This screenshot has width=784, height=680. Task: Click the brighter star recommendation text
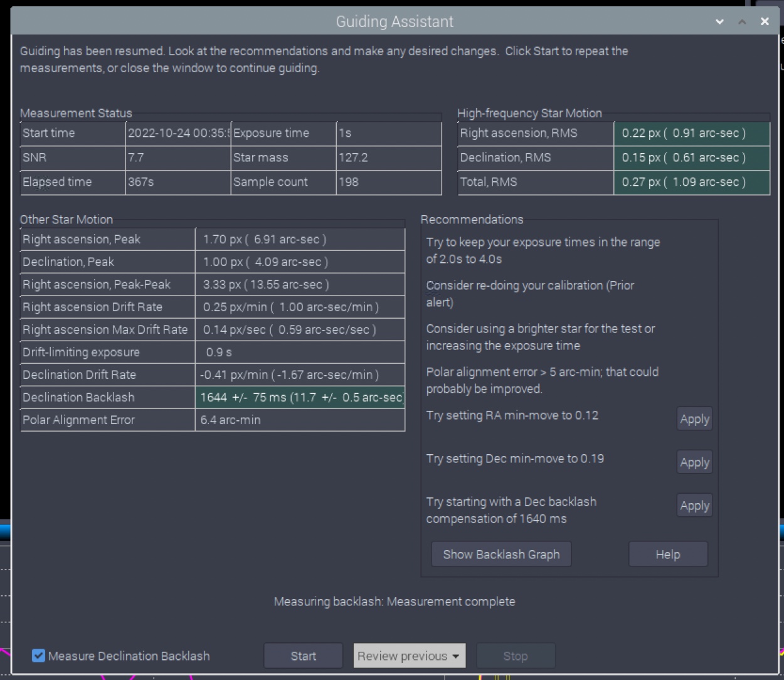pyautogui.click(x=541, y=337)
